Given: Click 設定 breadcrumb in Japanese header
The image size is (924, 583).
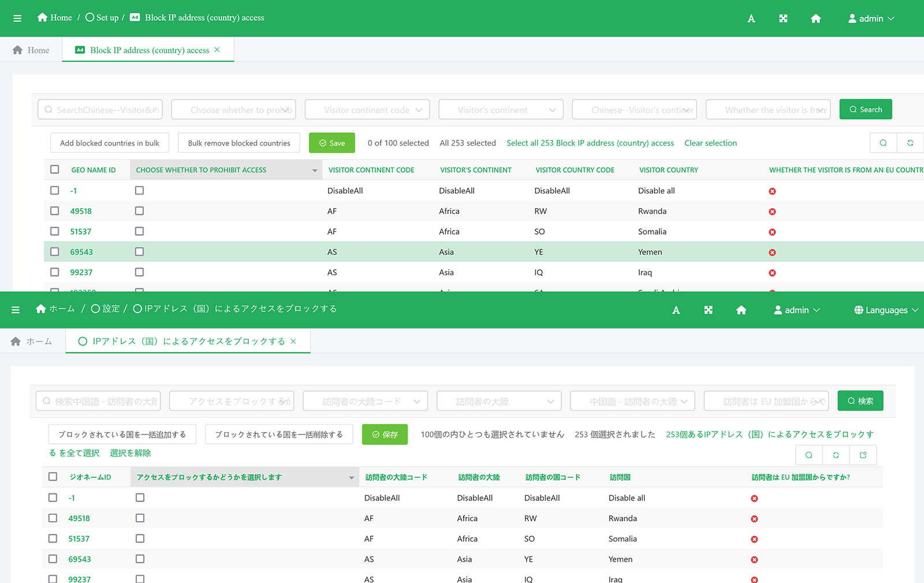Looking at the screenshot, I should [106, 309].
